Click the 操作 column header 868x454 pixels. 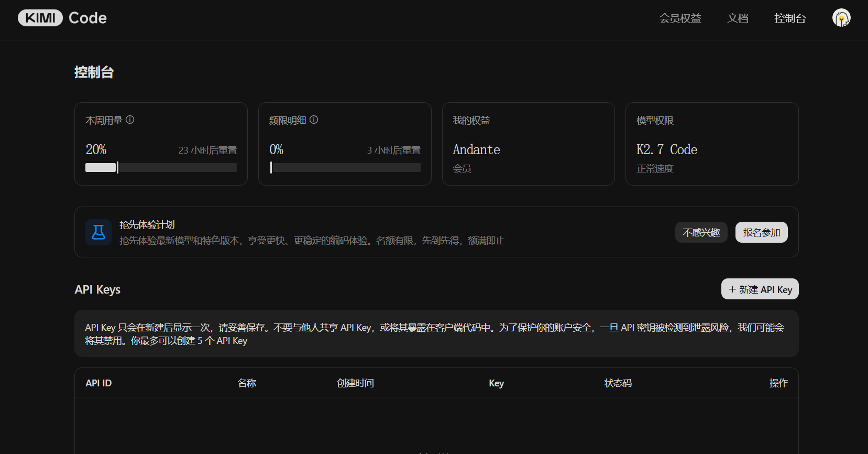click(x=778, y=383)
